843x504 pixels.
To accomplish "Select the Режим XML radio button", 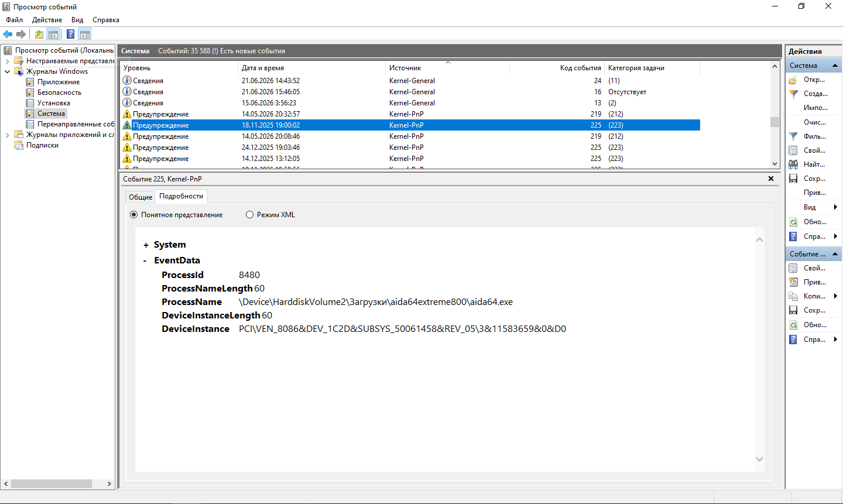I will [x=249, y=215].
